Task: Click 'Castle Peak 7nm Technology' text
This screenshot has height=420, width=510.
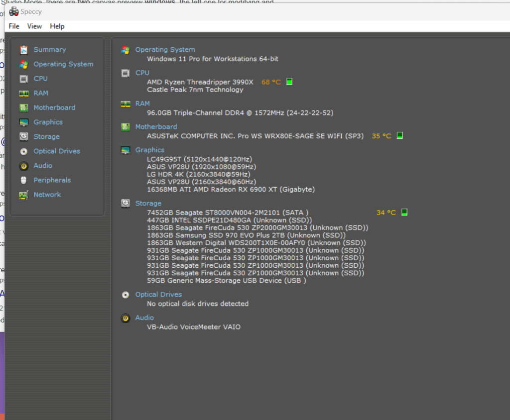Action: (x=195, y=90)
